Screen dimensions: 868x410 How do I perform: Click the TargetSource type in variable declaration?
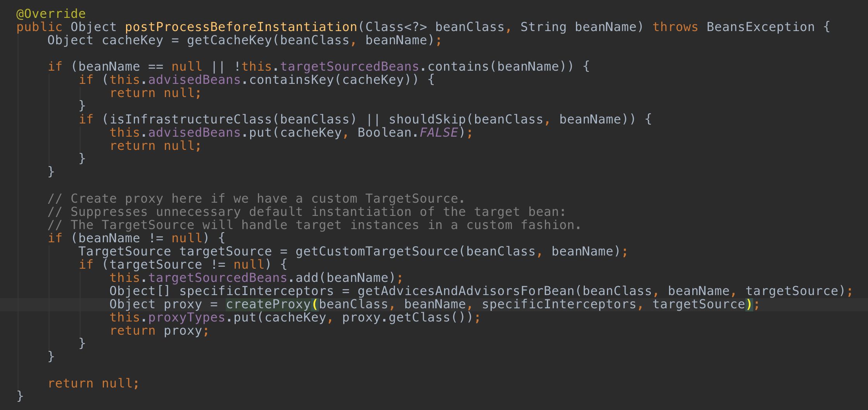click(x=124, y=251)
